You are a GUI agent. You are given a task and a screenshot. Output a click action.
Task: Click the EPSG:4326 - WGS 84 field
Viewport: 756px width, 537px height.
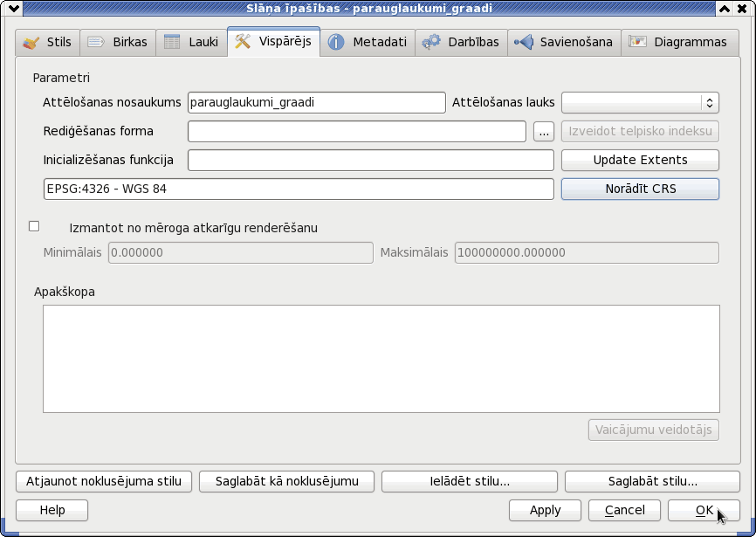point(299,189)
